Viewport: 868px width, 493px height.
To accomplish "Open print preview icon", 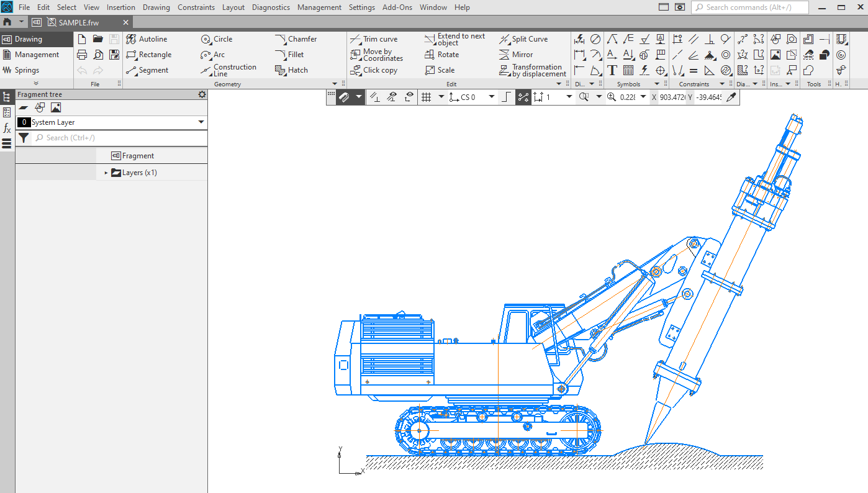I will (98, 55).
